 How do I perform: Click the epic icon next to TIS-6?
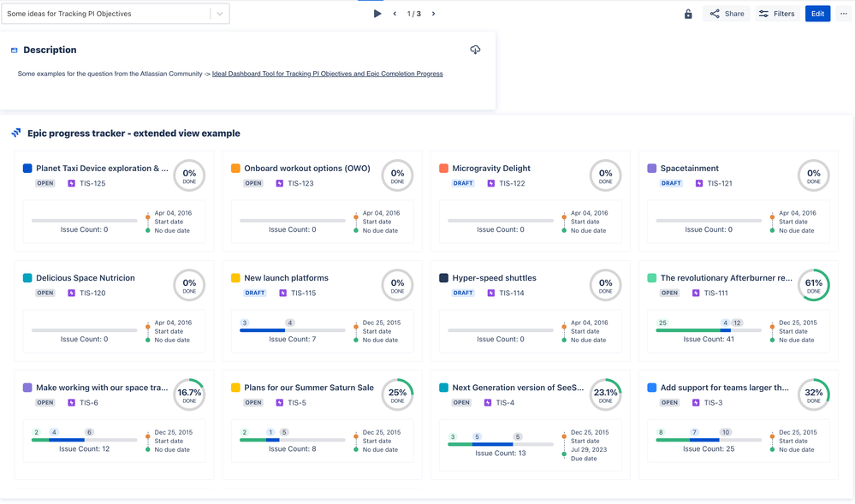pos(71,402)
